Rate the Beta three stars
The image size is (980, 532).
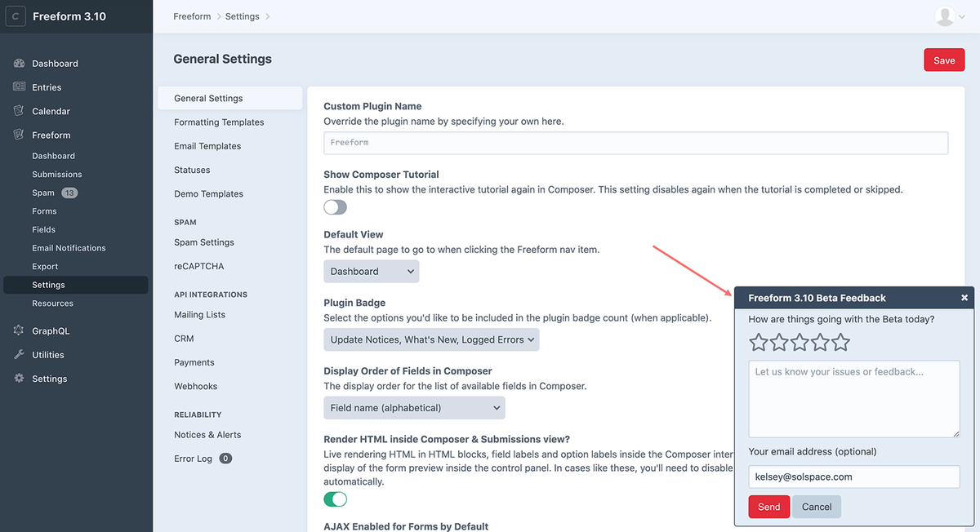point(800,342)
